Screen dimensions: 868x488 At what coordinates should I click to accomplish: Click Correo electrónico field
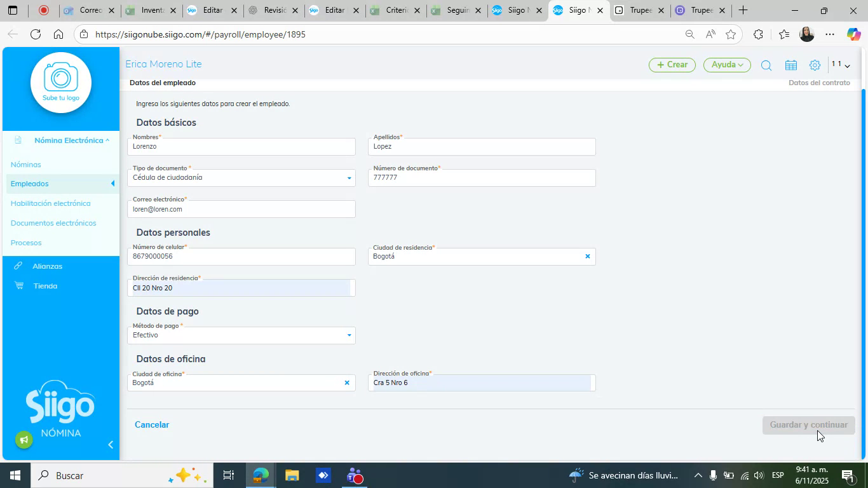[x=241, y=209]
